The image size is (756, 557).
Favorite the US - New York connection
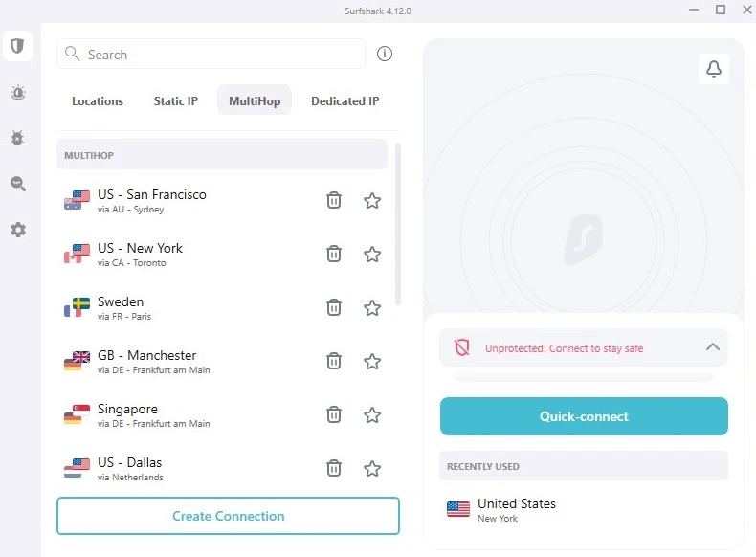372,254
